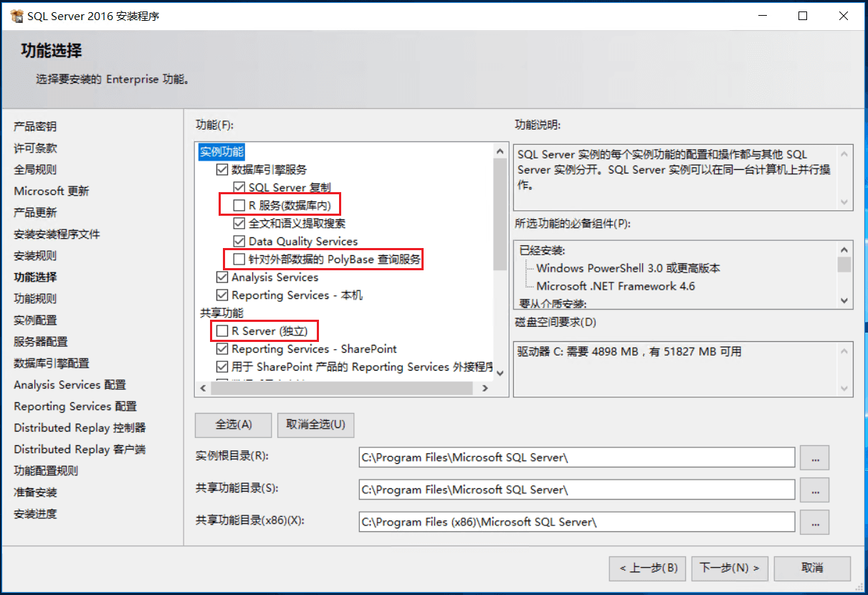
Task: Click 功能配置规则 in sidebar
Action: point(46,471)
